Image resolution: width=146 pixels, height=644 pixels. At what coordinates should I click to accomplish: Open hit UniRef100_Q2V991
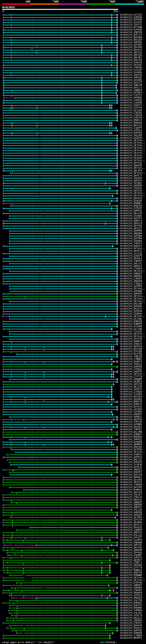tap(131, 45)
